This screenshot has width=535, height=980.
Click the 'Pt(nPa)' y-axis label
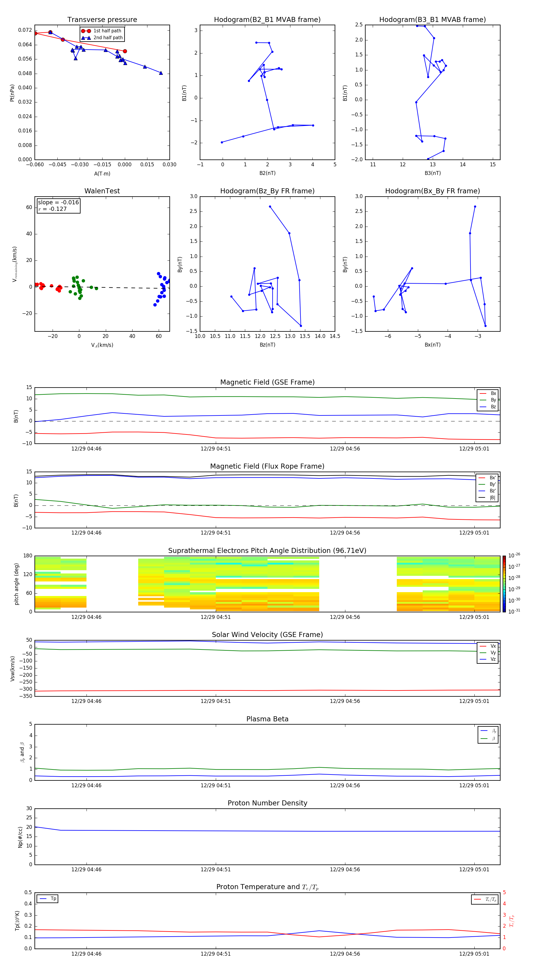(x=12, y=93)
